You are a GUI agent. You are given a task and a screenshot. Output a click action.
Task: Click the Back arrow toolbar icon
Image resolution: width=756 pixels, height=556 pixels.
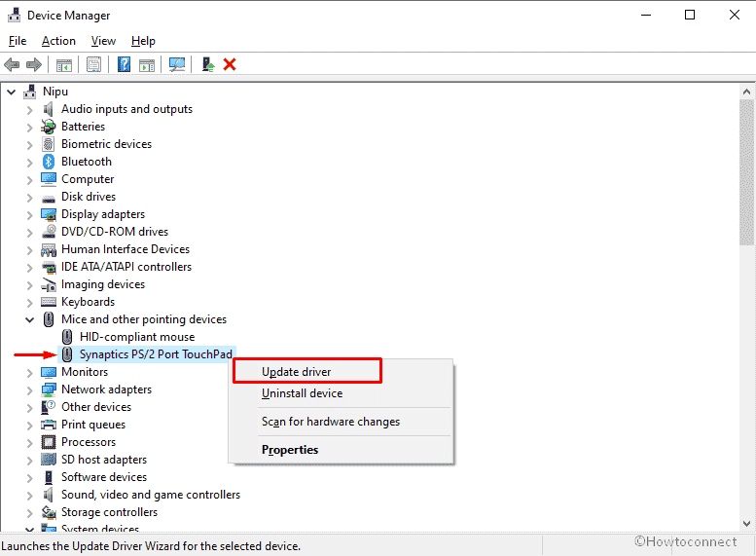pyautogui.click(x=12, y=64)
